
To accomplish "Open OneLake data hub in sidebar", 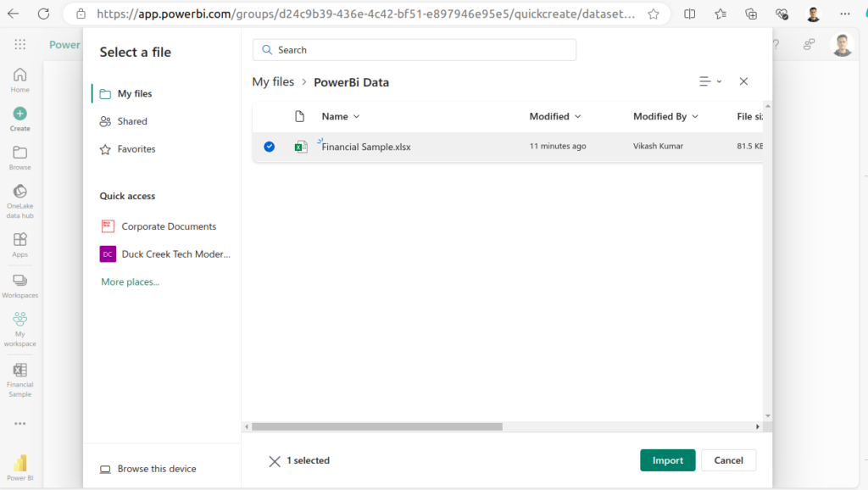I will (x=19, y=192).
